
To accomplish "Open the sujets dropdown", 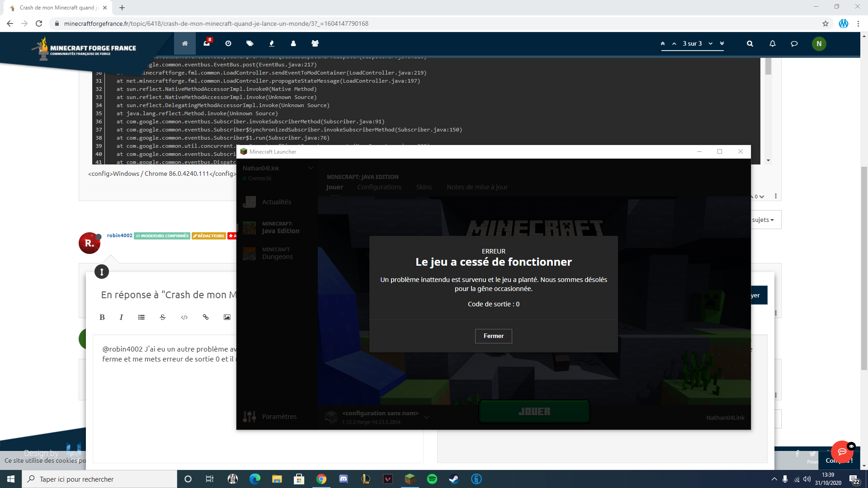I will (763, 220).
